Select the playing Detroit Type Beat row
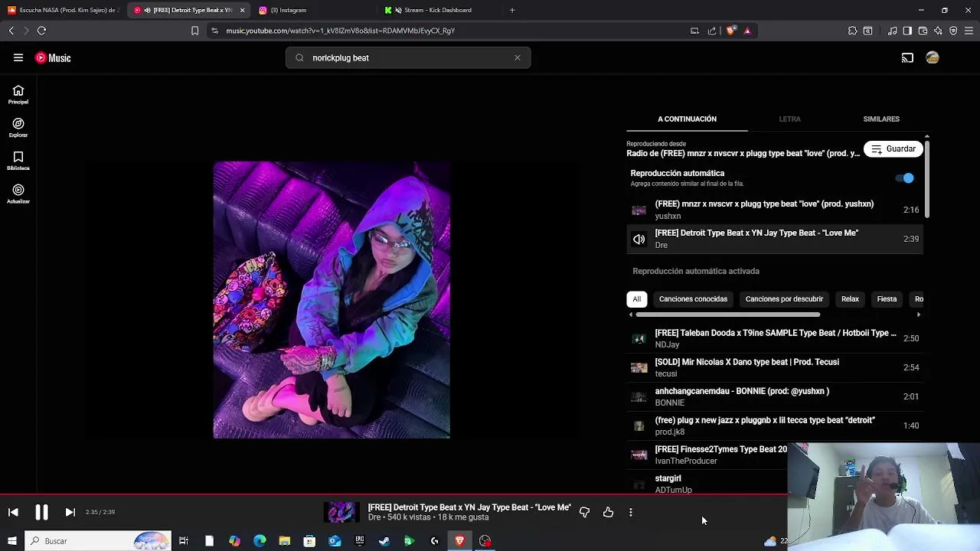The width and height of the screenshot is (980, 551). tap(775, 239)
